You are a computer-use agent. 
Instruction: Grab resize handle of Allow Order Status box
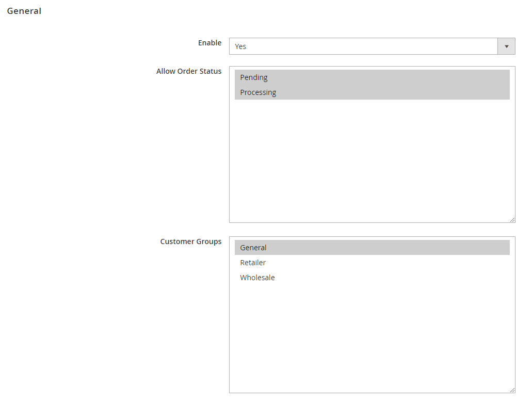pyautogui.click(x=512, y=220)
